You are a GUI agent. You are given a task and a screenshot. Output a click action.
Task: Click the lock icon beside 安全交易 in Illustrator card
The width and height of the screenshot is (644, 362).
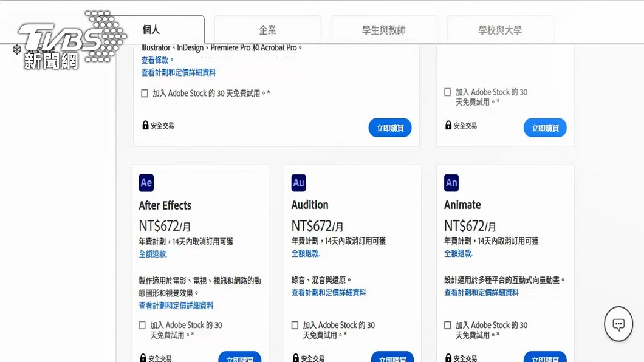(145, 125)
